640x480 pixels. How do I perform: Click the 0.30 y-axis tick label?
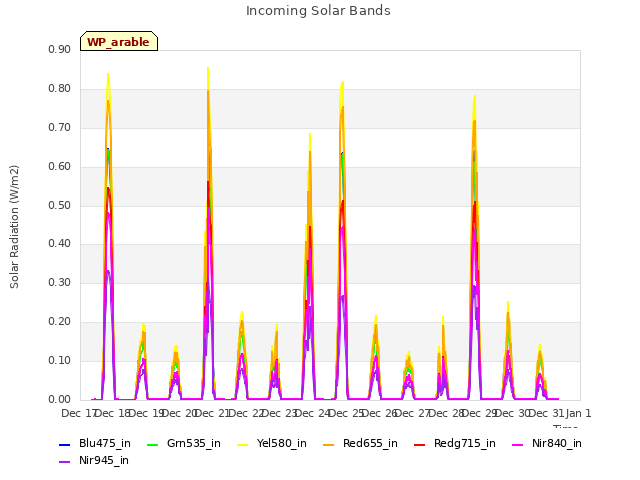(x=60, y=283)
